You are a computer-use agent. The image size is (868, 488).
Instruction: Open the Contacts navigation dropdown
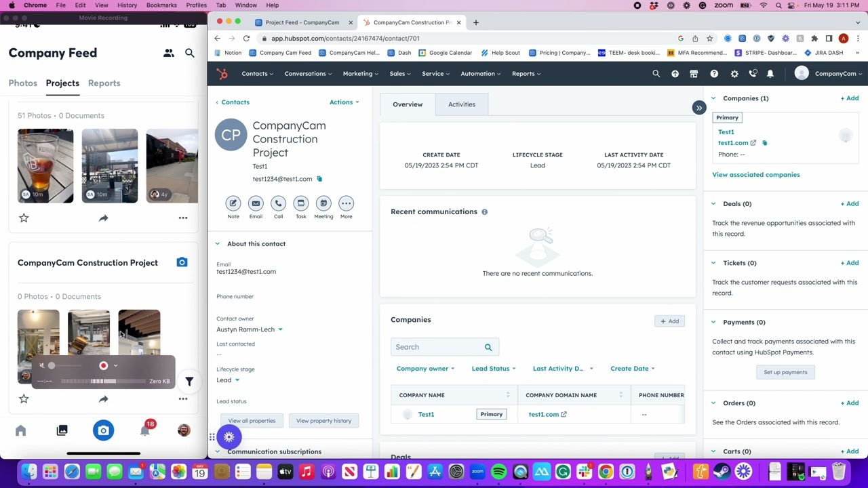point(257,74)
